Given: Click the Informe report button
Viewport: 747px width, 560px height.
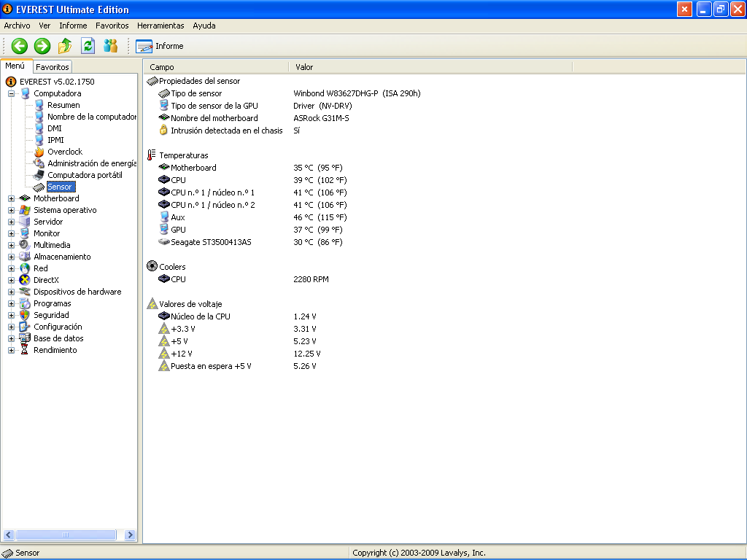Looking at the screenshot, I should 160,46.
